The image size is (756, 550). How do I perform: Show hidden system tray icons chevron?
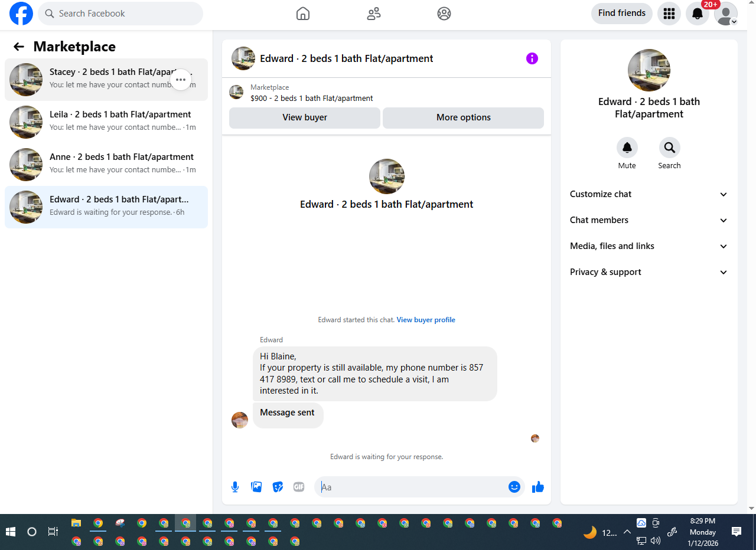pos(627,532)
